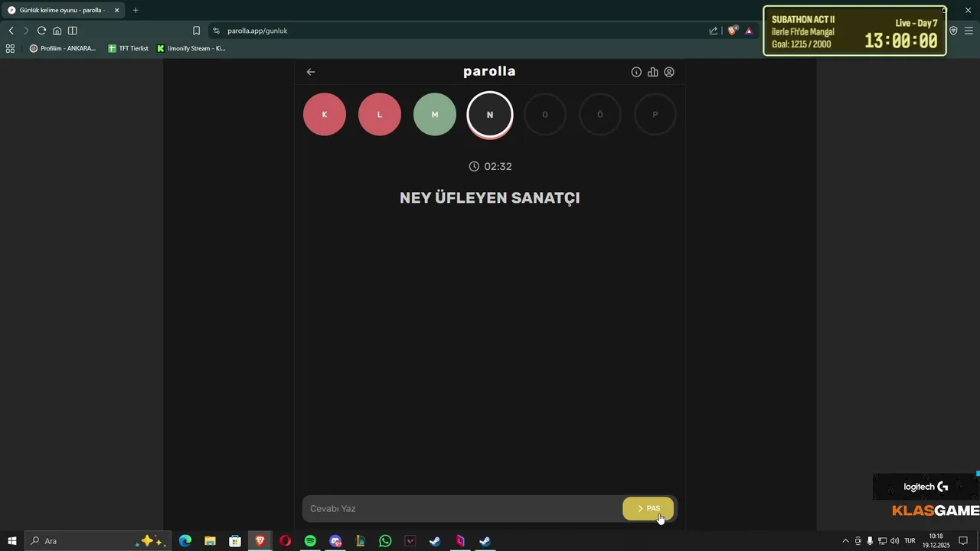Open the Windows notification center
The height and width of the screenshot is (551, 980).
[x=964, y=541]
